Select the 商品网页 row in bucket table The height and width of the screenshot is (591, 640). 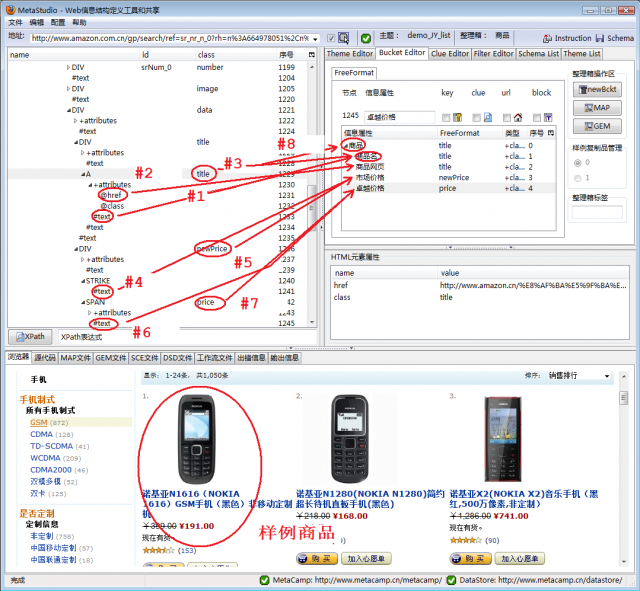coord(448,167)
